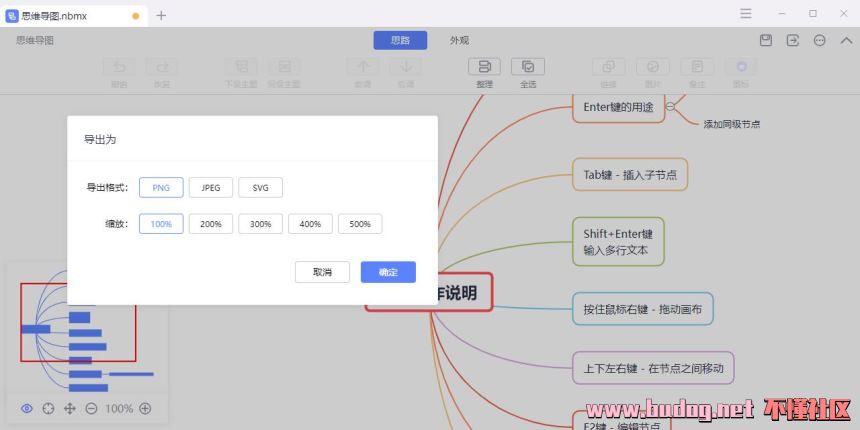Image resolution: width=860 pixels, height=430 pixels.
Task: Choose 500% scaling option
Action: coord(360,224)
